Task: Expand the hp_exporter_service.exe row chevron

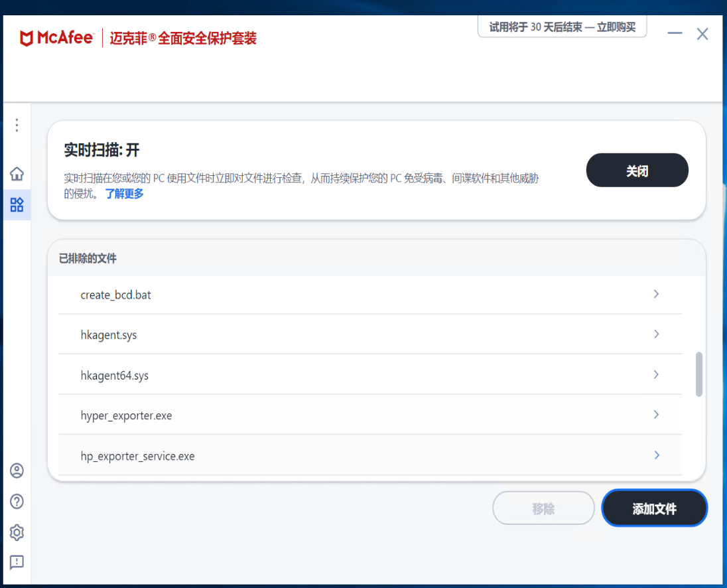Action: tap(656, 455)
